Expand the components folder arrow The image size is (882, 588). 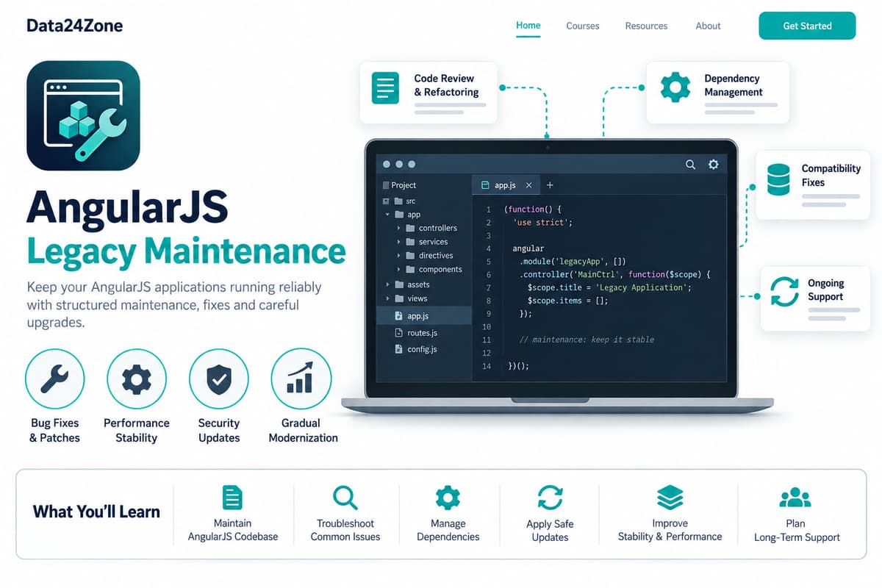point(399,270)
